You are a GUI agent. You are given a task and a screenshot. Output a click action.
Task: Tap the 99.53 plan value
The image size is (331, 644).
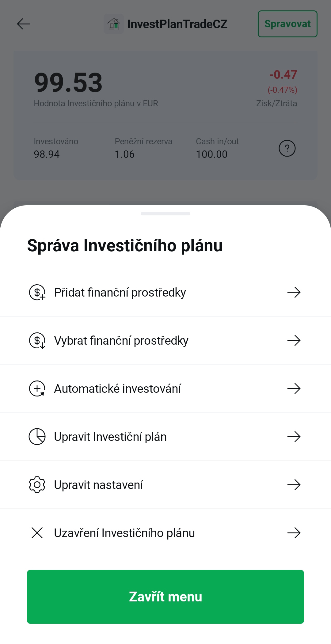pos(68,83)
